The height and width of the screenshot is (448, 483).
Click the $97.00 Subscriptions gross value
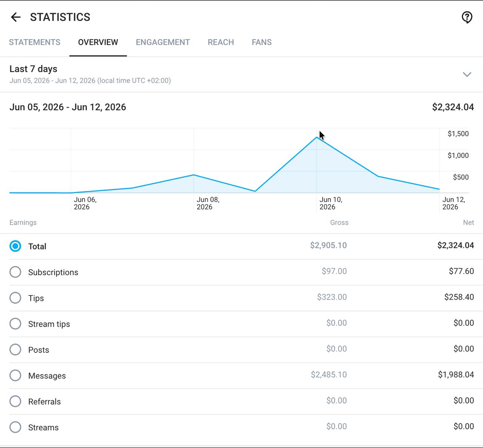coord(334,271)
